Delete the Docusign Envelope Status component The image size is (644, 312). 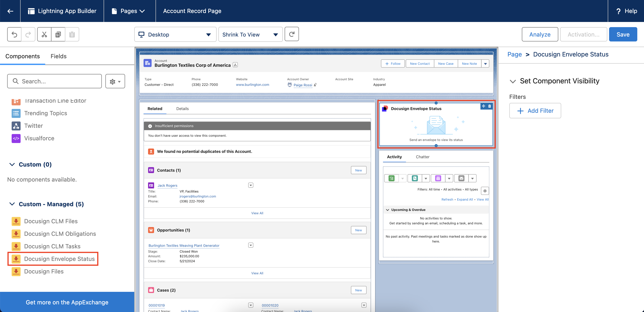[490, 106]
